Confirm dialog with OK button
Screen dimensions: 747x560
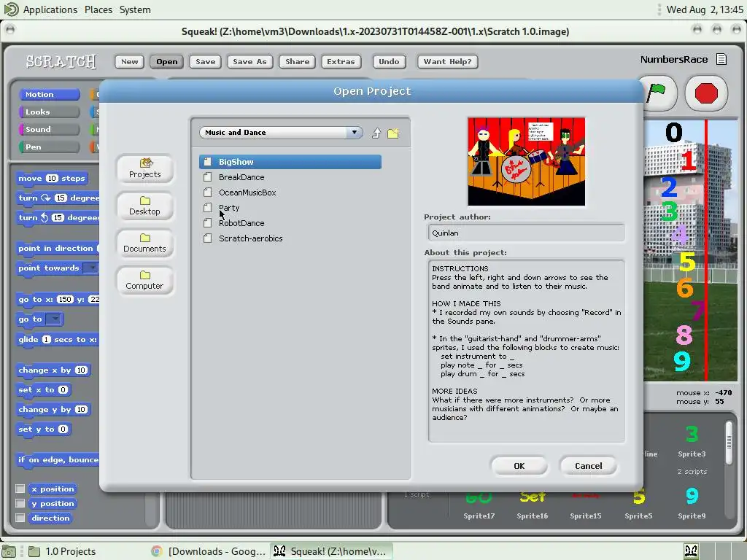[519, 466]
